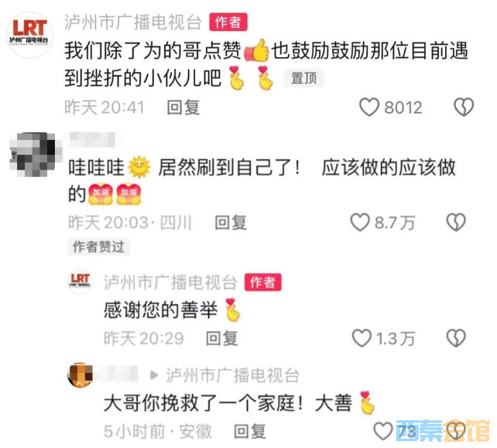This screenshot has height=448, width=497.
Task: Open the large LRT avatar of the pinned comment
Action: coord(29,34)
